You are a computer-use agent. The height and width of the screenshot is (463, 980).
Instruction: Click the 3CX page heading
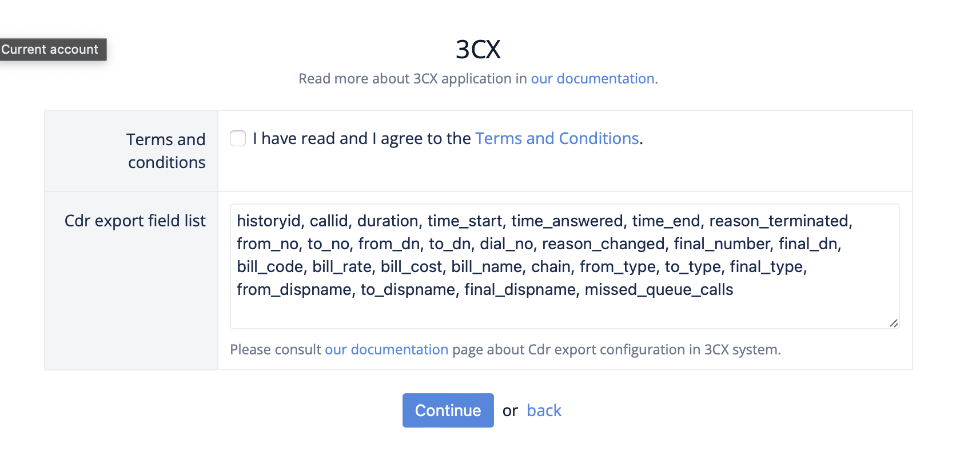click(x=478, y=49)
